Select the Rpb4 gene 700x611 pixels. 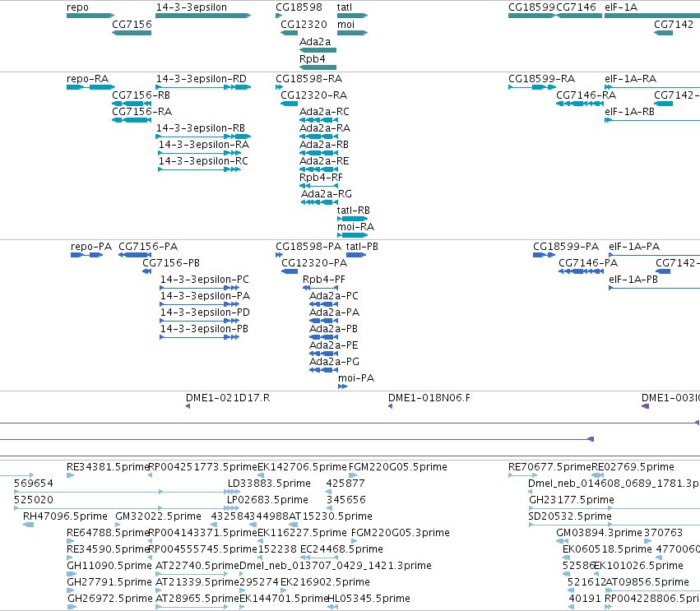[318, 67]
